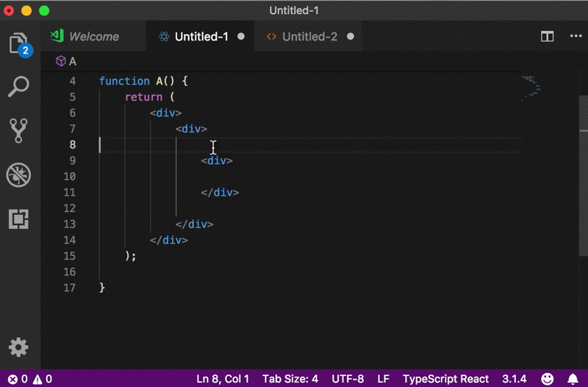Open the Manage gear menu
The image size is (588, 387).
[x=18, y=347]
